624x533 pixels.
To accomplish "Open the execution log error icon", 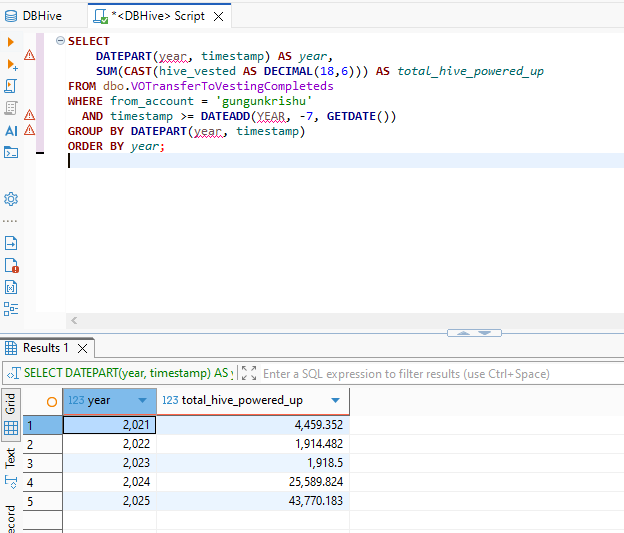I will click(11, 265).
